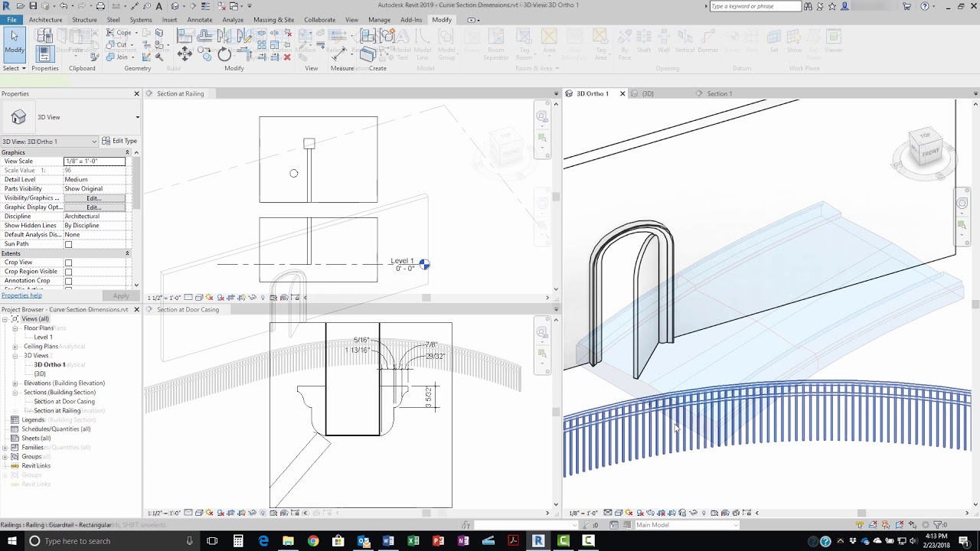980x551 pixels.
Task: Open the 3D View: 3D Ortho 1 instance dropdown
Action: (x=50, y=141)
